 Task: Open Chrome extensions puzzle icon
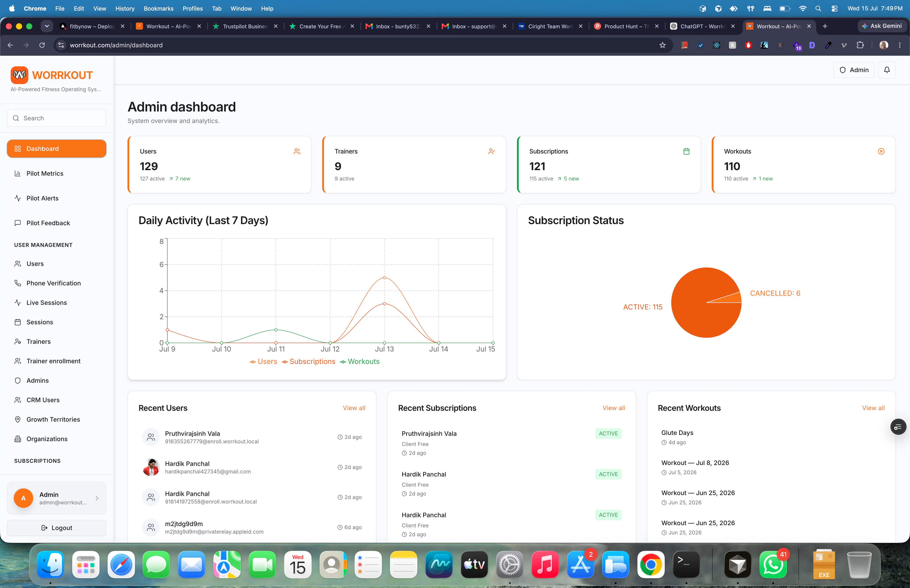(860, 45)
